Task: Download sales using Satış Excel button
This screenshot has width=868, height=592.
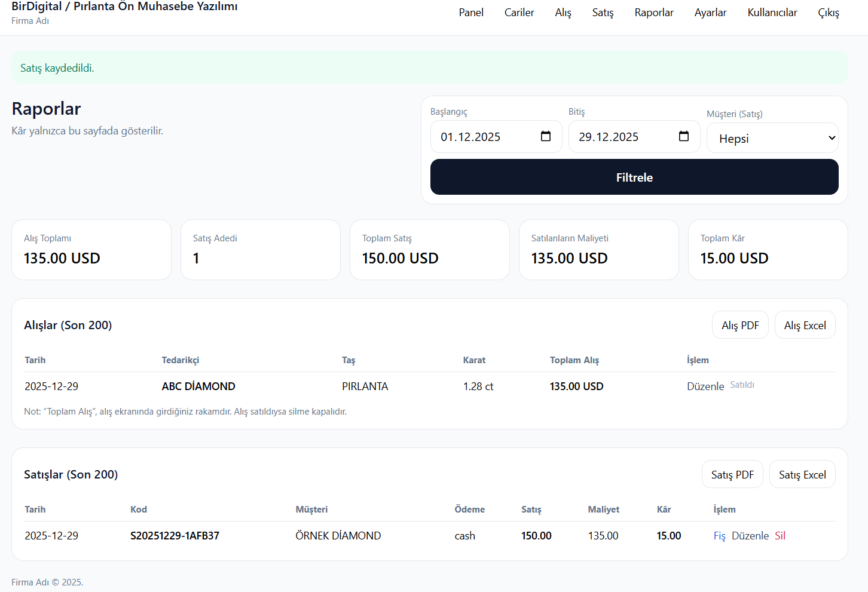Action: click(802, 475)
